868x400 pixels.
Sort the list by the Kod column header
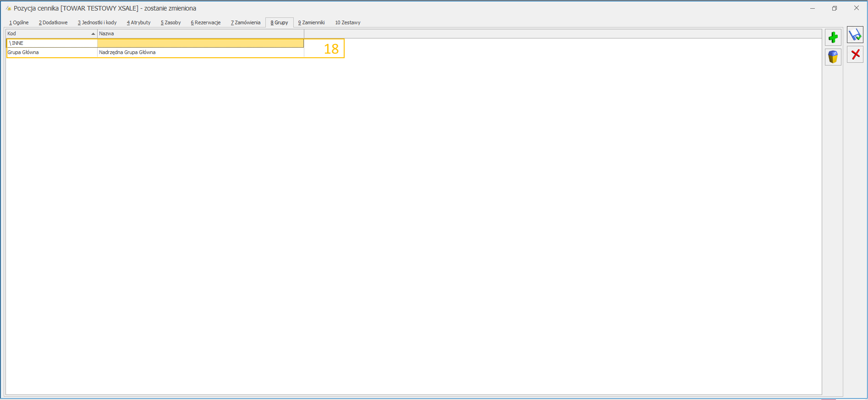click(50, 33)
